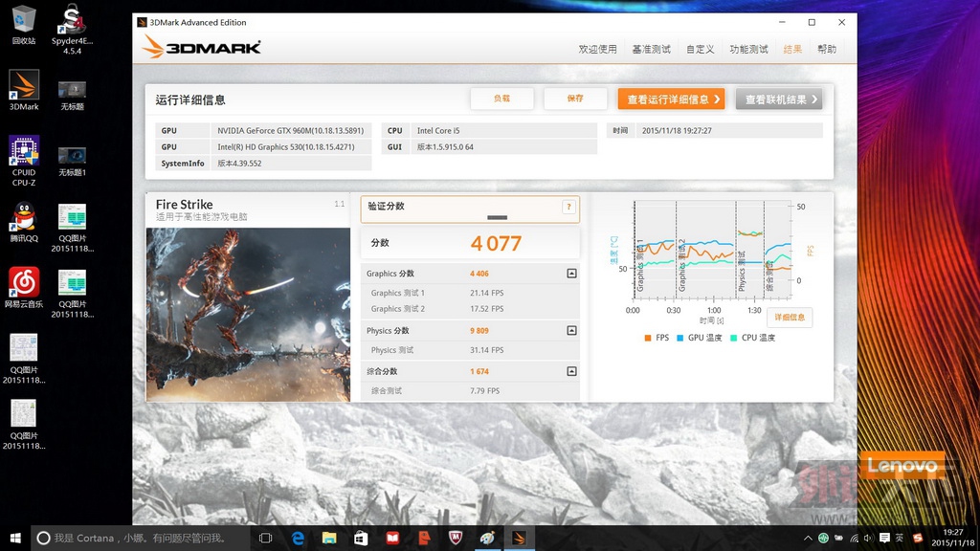Click the Physics score value 9 809

[479, 330]
